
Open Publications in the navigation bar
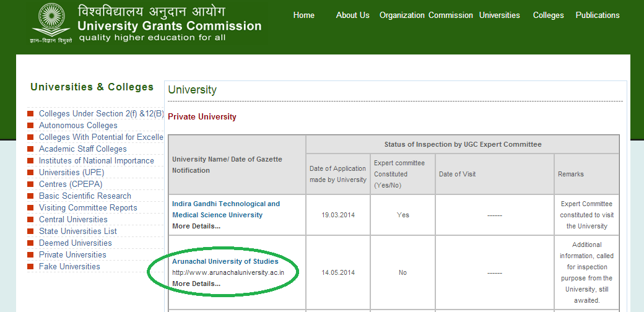(x=597, y=15)
